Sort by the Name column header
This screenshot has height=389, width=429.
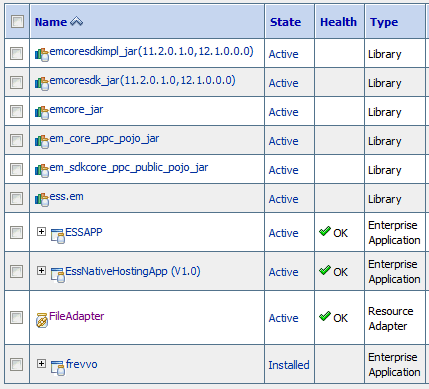pos(51,22)
